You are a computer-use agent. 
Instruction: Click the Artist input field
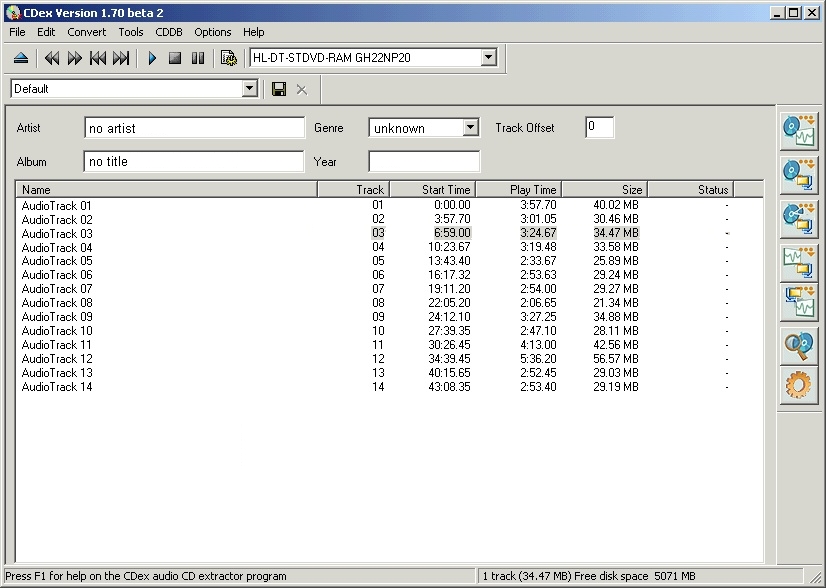click(194, 128)
